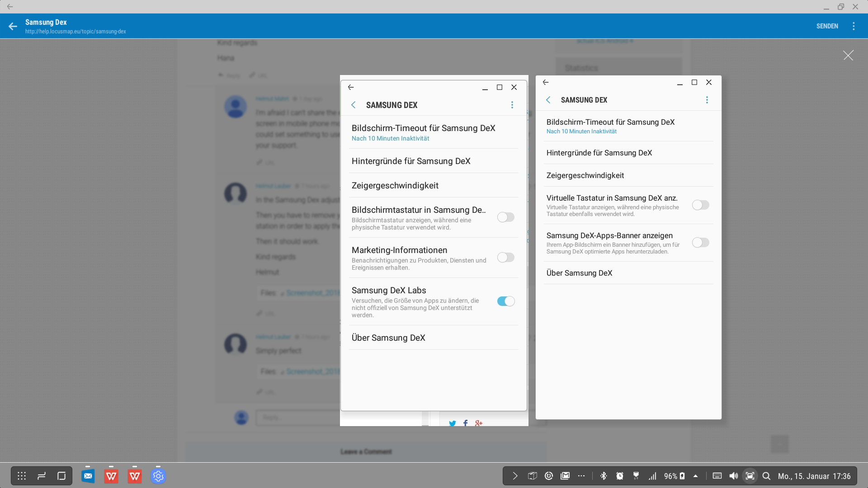Close the image overlay with the large X
This screenshot has width=868, height=488.
click(x=848, y=55)
